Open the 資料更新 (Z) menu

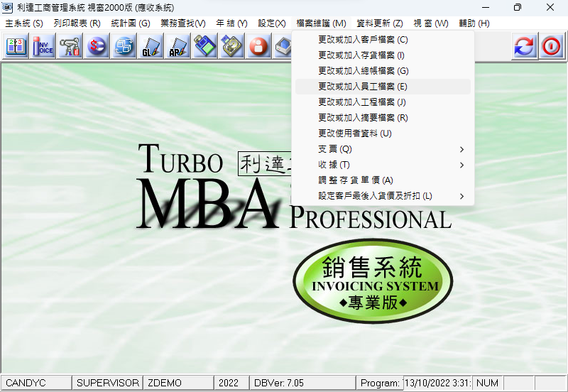[380, 23]
